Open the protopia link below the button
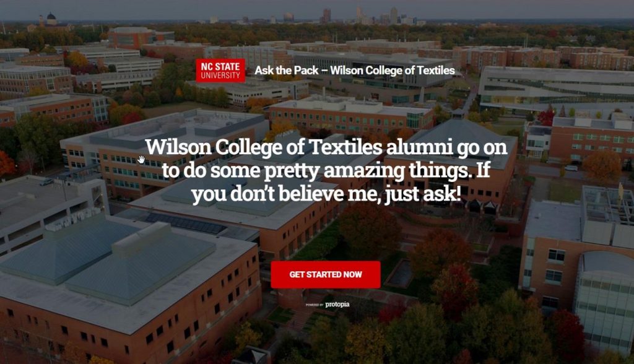Viewport: 634px width, 364px height. coord(337,304)
